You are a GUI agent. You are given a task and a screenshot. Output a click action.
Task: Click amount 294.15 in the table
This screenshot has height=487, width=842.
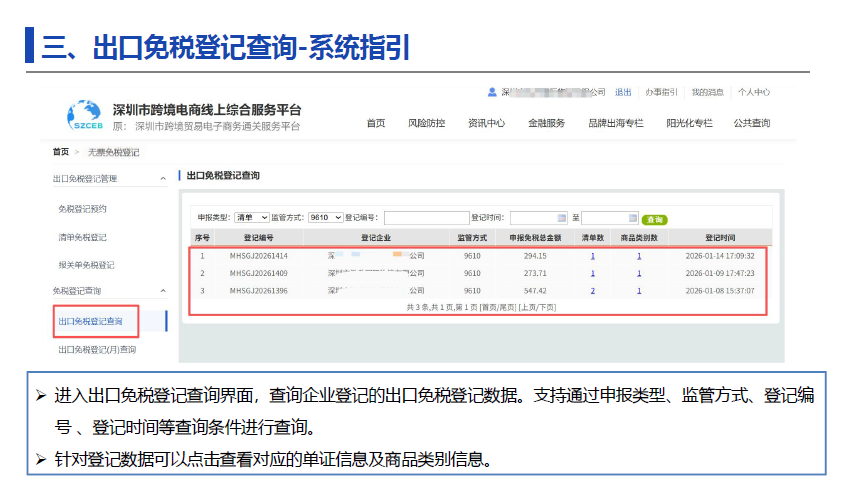[x=535, y=256]
